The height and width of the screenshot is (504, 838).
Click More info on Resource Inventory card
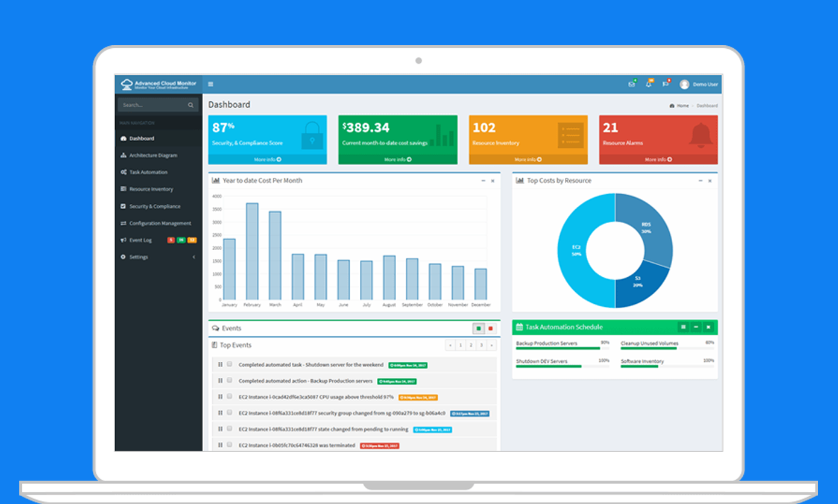coord(528,160)
